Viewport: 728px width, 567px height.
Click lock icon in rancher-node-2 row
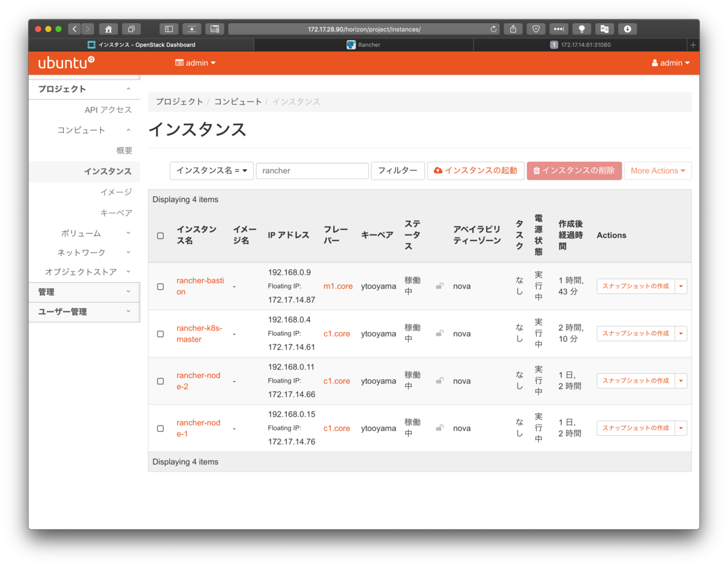[x=439, y=381]
